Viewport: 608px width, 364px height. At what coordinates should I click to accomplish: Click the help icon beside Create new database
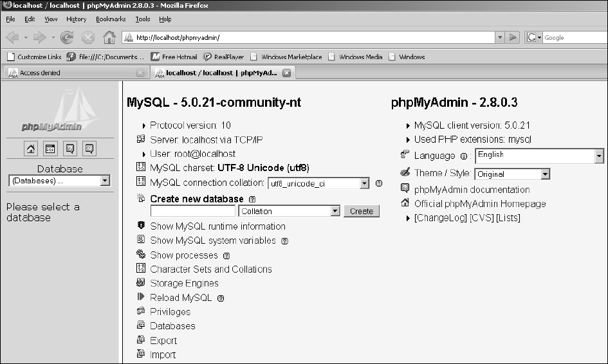252,199
